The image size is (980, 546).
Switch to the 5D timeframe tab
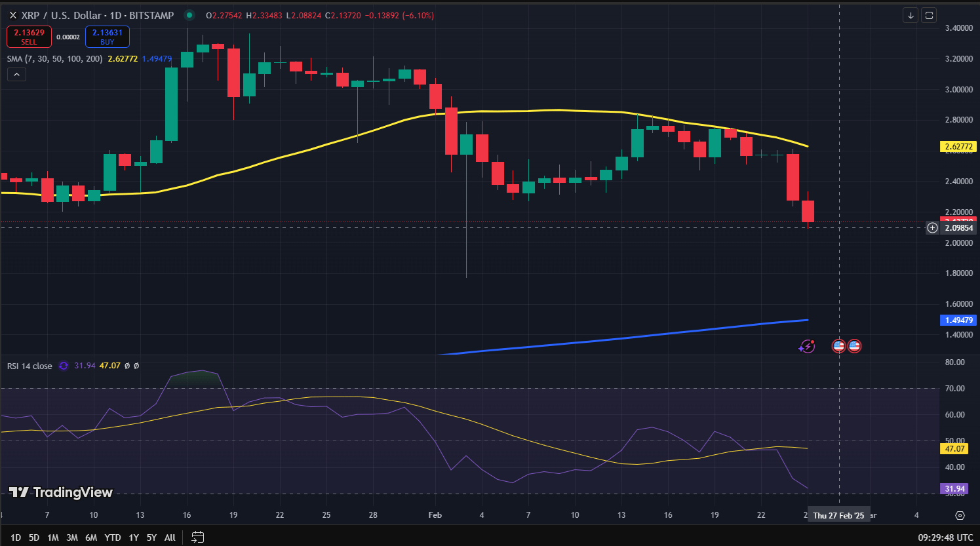click(34, 537)
